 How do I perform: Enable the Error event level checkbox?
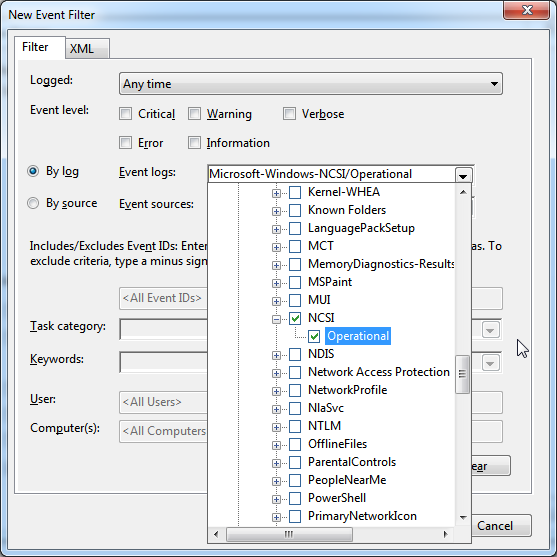(x=125, y=143)
